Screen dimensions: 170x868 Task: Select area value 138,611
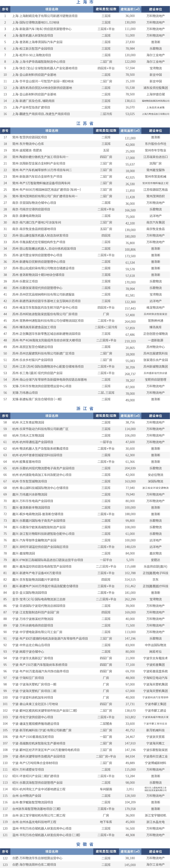pos(130,101)
